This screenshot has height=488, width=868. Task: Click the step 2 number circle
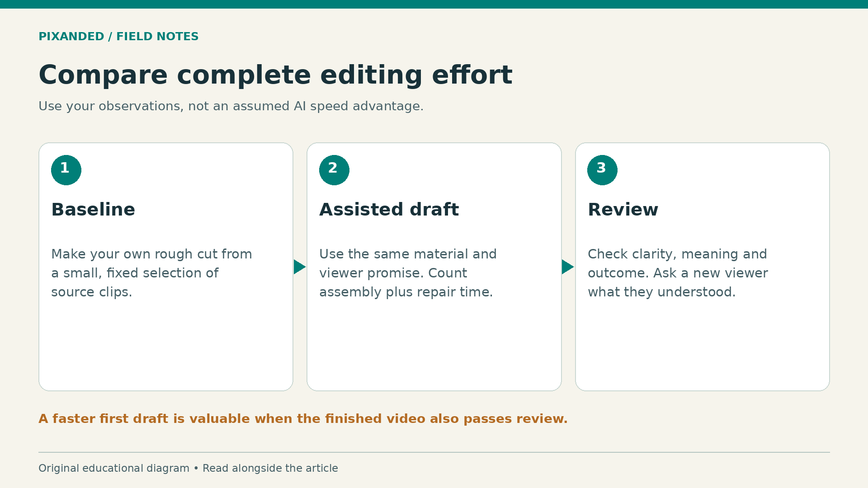[334, 170]
